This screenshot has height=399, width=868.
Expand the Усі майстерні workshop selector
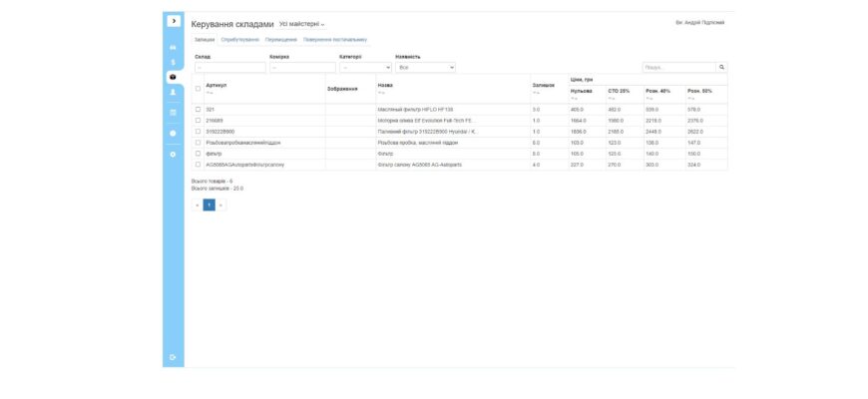click(x=302, y=23)
